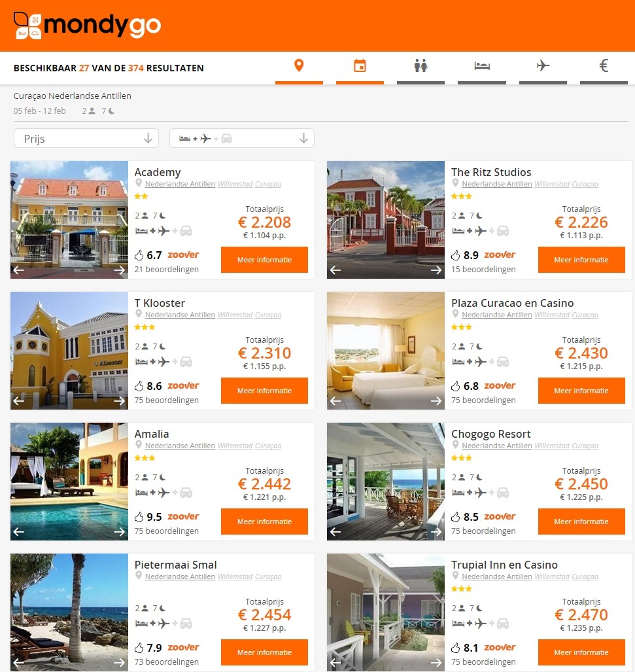Open Nederlandse Antillen link under Trupial Inn
The height and width of the screenshot is (672, 635).
point(497,576)
